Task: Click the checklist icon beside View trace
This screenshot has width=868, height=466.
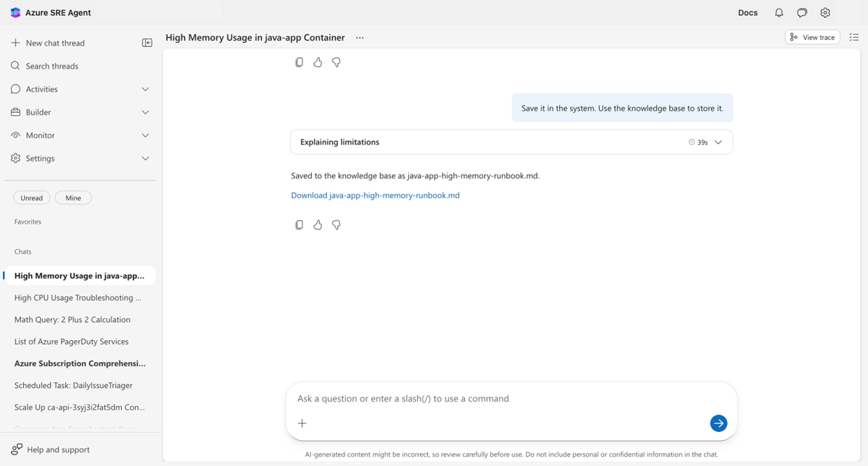Action: click(x=854, y=37)
